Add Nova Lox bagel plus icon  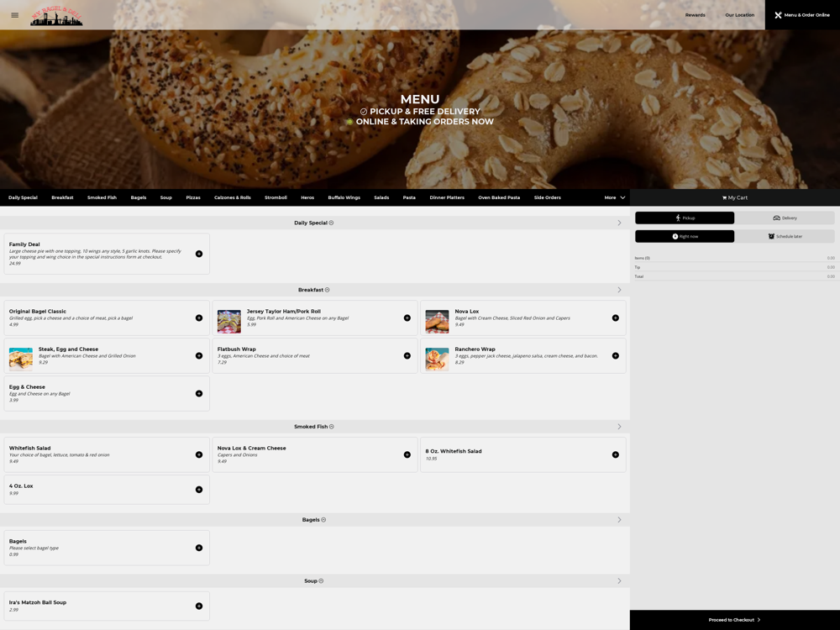coord(616,318)
